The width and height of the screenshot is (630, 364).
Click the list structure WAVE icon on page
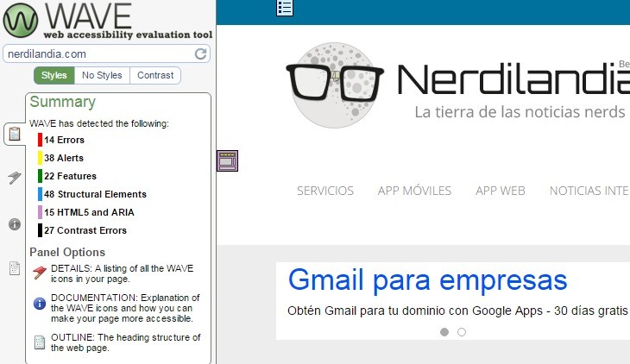285,8
